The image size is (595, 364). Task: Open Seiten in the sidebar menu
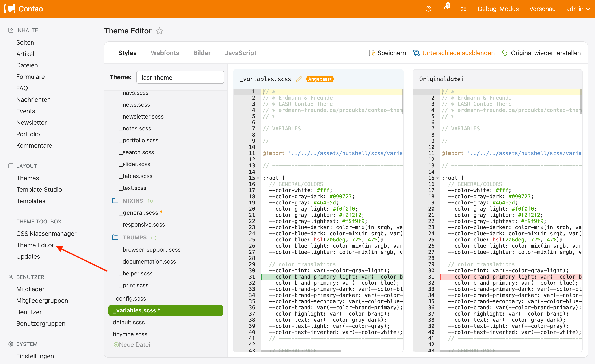pos(25,42)
